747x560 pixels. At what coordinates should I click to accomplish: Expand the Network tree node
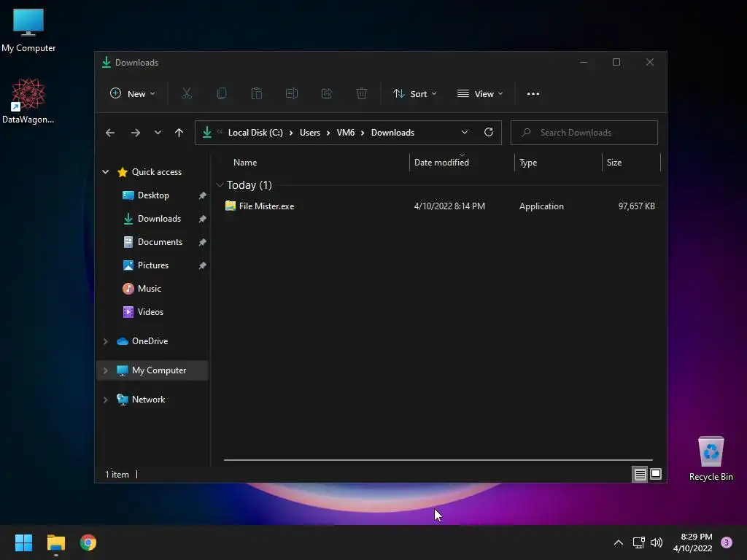[105, 400]
